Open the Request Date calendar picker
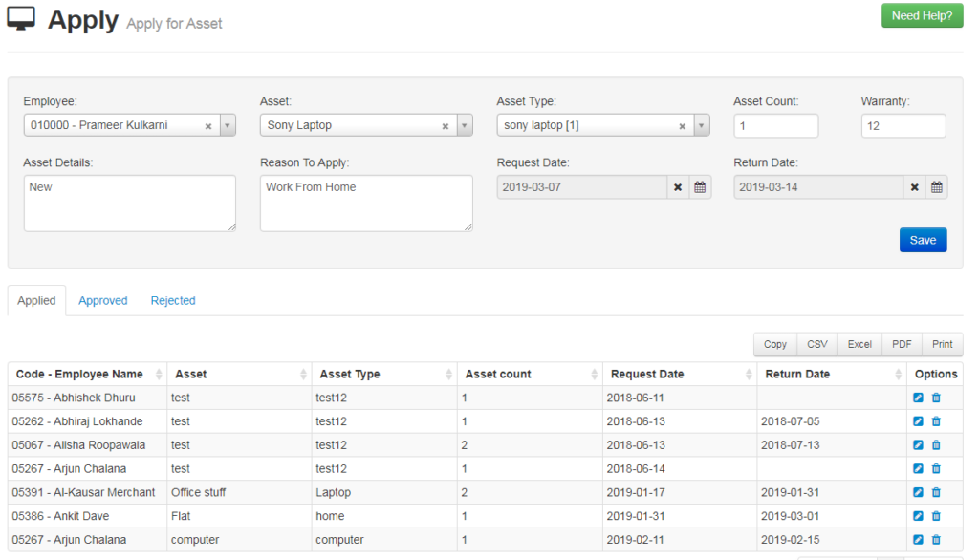This screenshot has height=560, width=979. click(700, 187)
